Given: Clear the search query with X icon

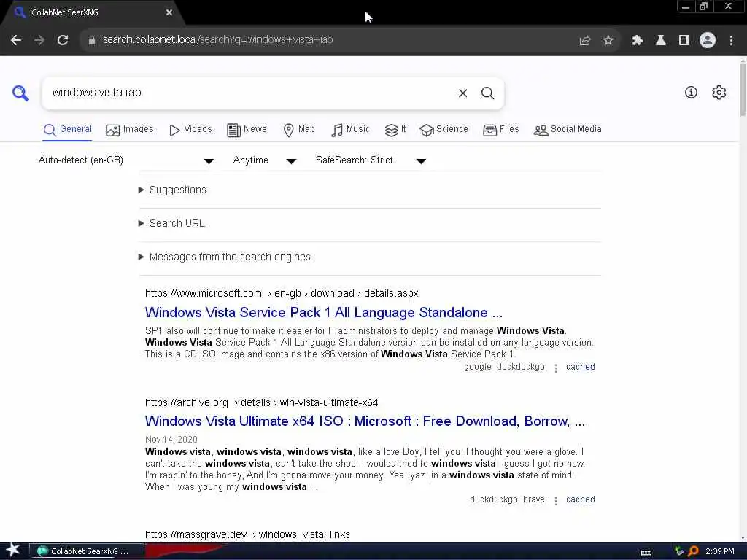Looking at the screenshot, I should [462, 93].
